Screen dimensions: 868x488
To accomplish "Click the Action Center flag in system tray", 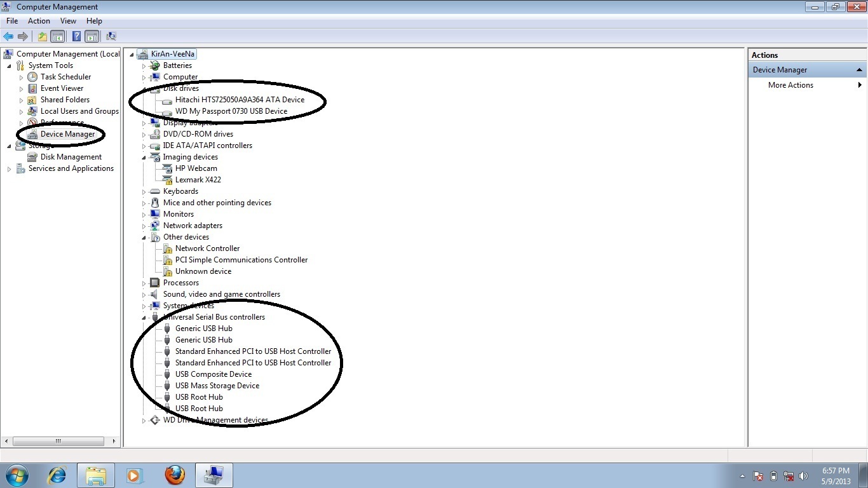I will point(758,476).
